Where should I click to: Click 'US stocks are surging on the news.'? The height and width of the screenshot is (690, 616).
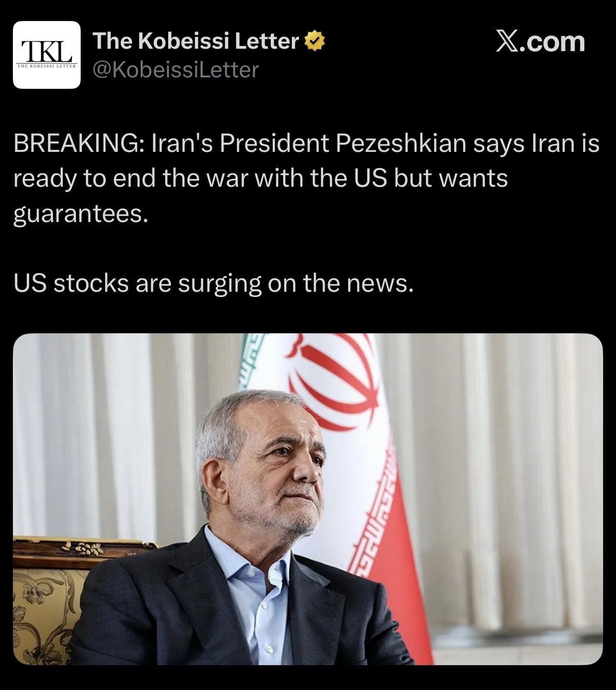[x=213, y=283]
